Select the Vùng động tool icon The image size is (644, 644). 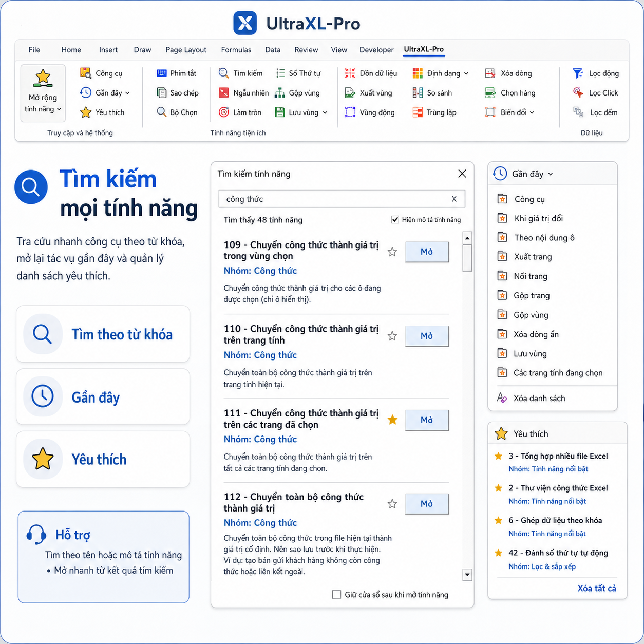[x=350, y=112]
